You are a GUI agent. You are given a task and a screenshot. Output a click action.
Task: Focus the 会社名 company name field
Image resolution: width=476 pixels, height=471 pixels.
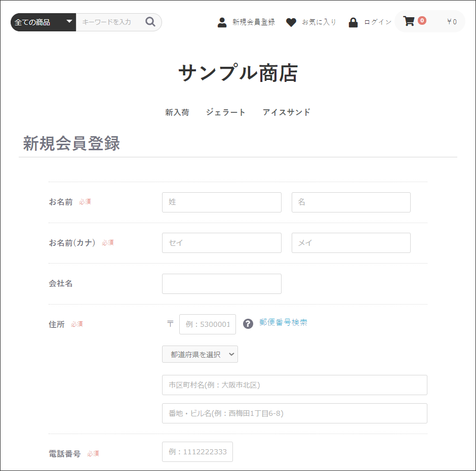221,284
